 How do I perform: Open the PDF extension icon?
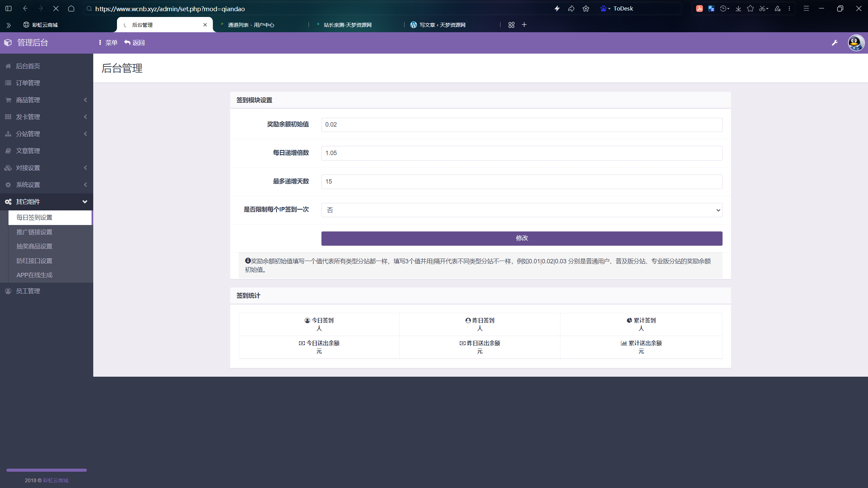pos(699,8)
